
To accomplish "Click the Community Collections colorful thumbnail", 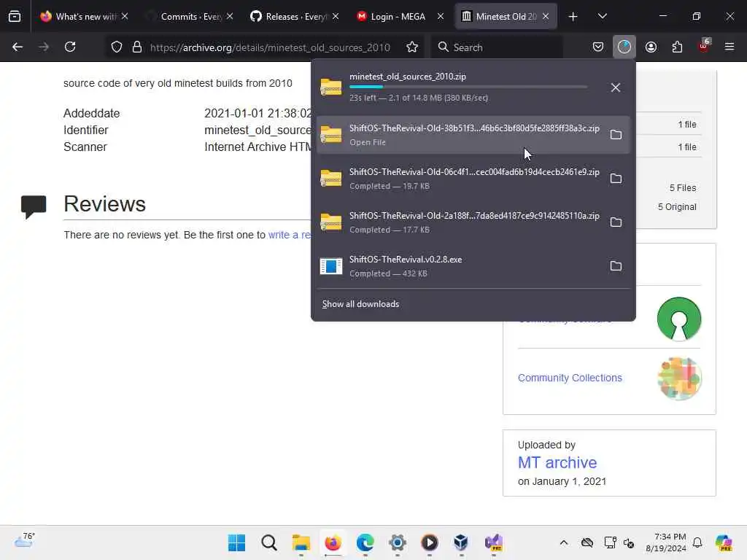I will pyautogui.click(x=679, y=378).
